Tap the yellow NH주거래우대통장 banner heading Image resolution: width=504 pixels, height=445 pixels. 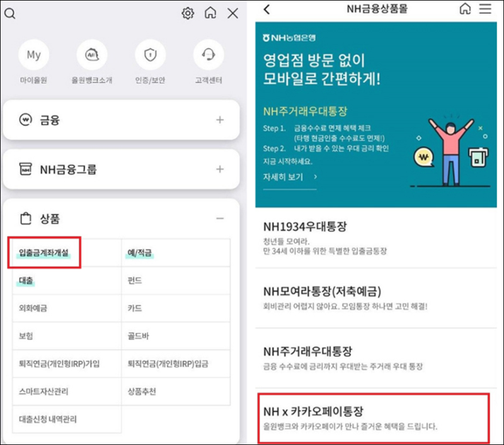305,111
